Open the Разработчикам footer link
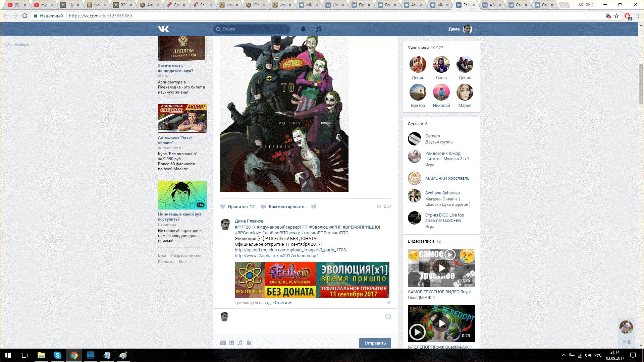 [x=186, y=255]
